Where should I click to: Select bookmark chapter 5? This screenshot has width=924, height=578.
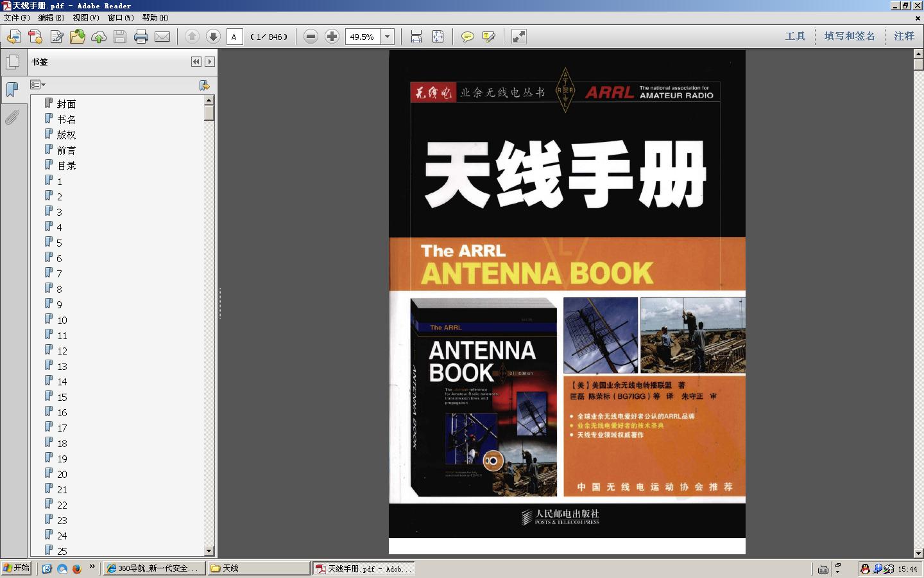point(60,243)
